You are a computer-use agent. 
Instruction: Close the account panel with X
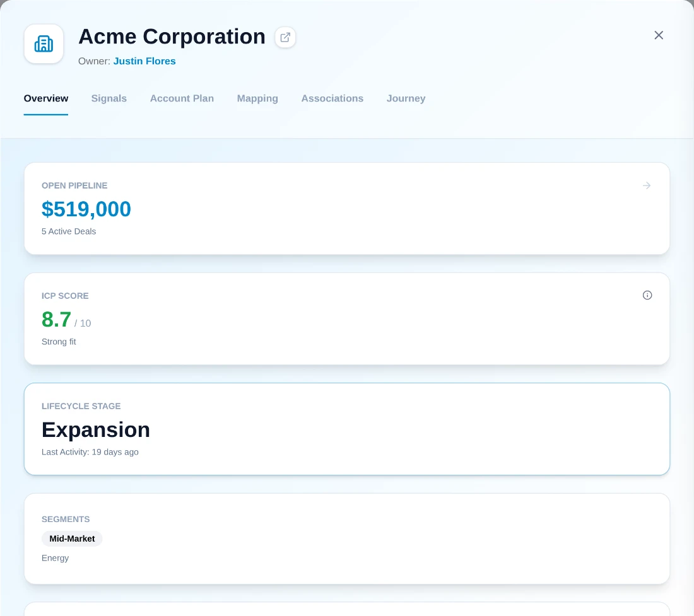(x=659, y=35)
